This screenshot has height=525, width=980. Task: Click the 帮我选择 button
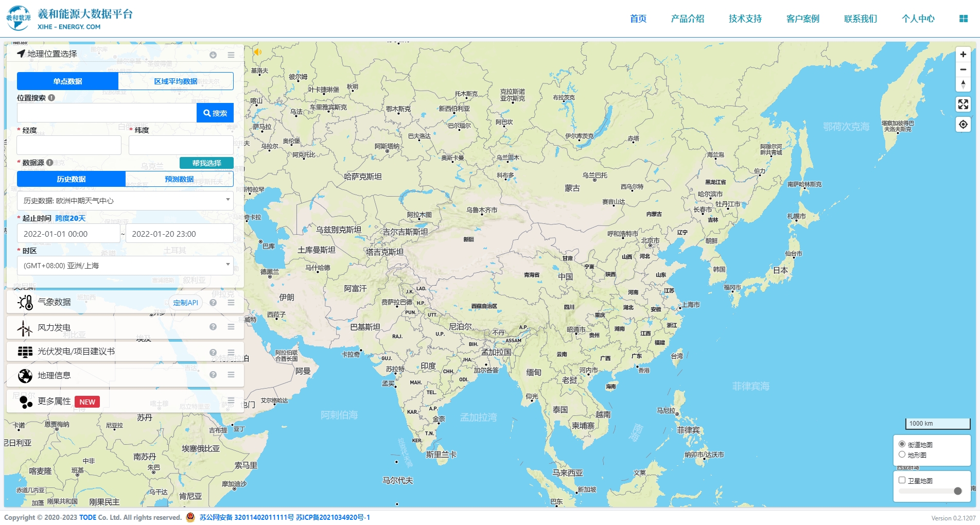click(206, 163)
